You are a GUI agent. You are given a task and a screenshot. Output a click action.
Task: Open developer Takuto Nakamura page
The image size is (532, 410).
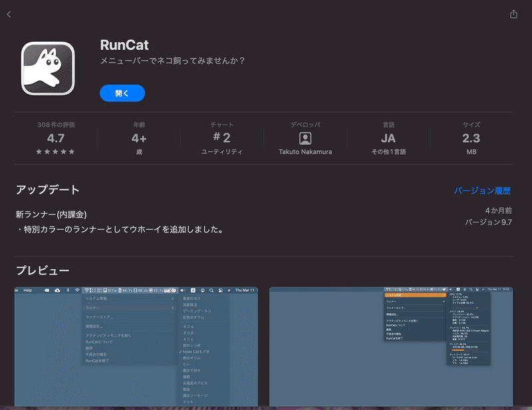tap(305, 152)
